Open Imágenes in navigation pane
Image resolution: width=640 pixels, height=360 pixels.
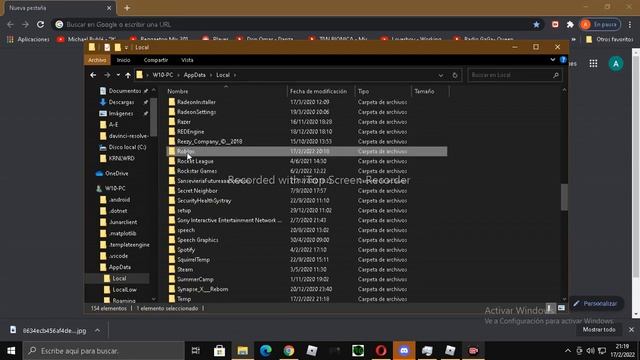click(x=121, y=113)
